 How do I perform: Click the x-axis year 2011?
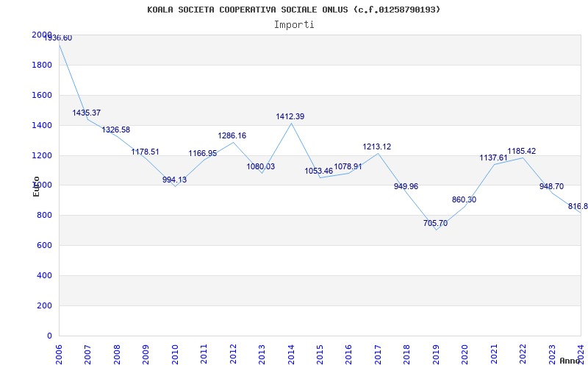(x=204, y=355)
